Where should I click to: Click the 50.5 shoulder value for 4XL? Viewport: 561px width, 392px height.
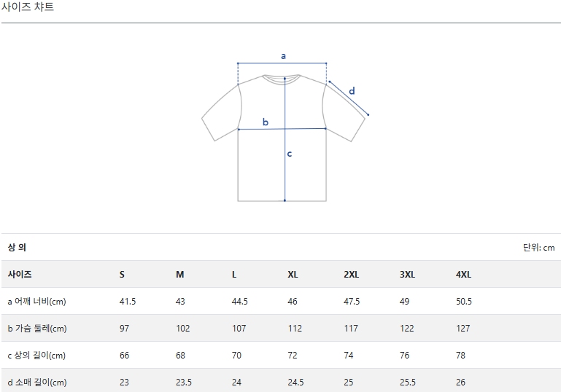pyautogui.click(x=463, y=302)
